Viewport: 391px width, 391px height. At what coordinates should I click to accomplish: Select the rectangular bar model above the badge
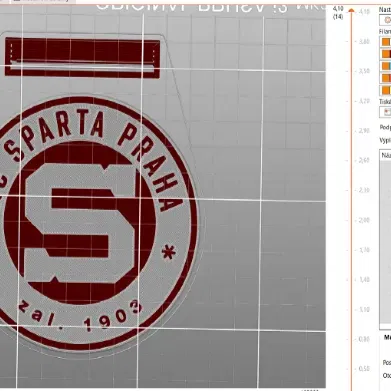[x=82, y=58]
